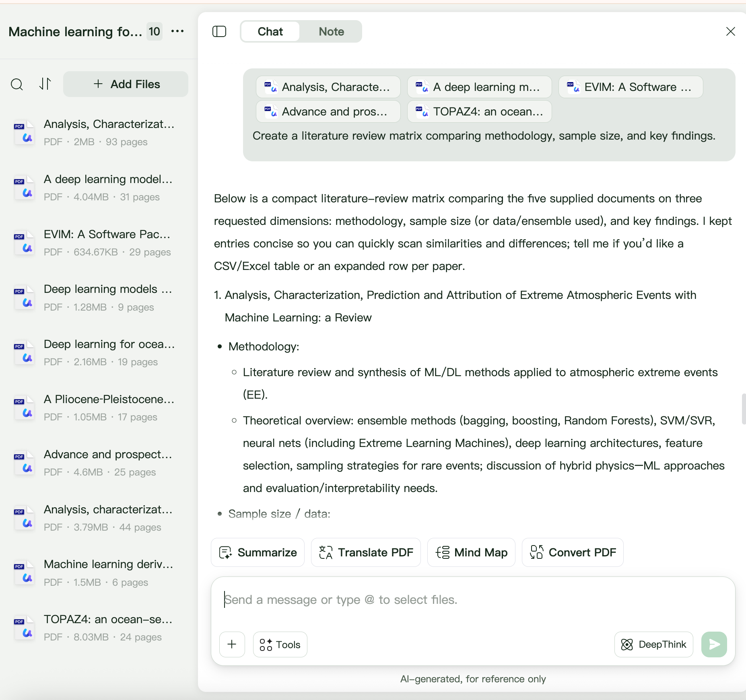Viewport: 746px width, 700px height.
Task: Close the chat panel
Action: coord(730,31)
